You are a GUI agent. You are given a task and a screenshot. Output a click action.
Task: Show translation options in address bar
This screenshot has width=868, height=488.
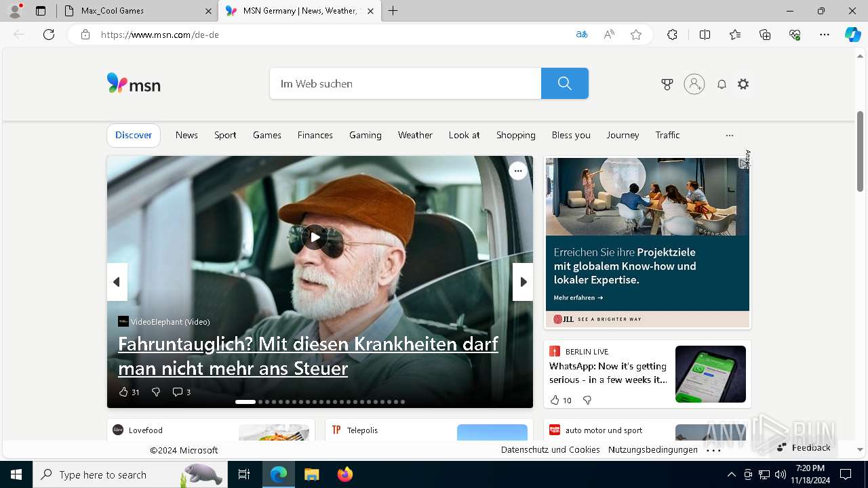click(x=581, y=35)
